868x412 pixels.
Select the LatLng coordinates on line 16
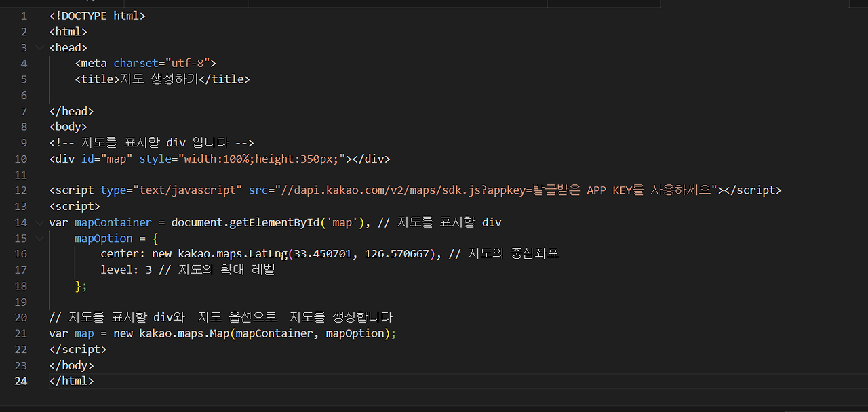click(x=363, y=253)
